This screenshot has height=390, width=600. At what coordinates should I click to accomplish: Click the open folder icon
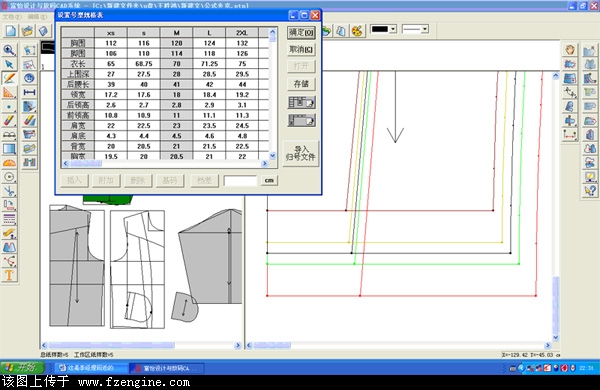tap(28, 31)
